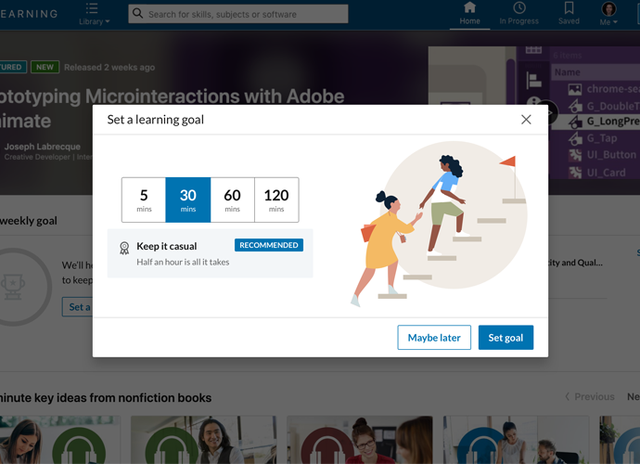Close the Set a learning goal dialog

tap(526, 120)
